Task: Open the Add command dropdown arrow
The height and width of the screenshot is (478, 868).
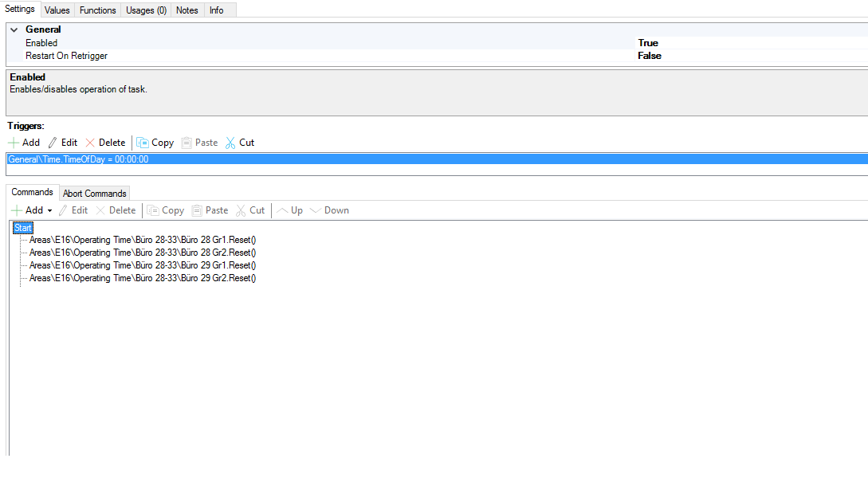Action: (x=49, y=211)
